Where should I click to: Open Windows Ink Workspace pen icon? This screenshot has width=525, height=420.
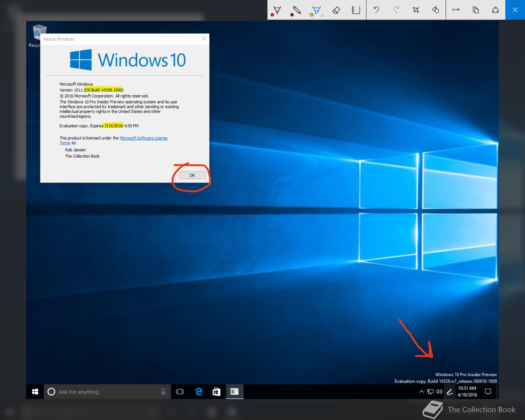450,392
